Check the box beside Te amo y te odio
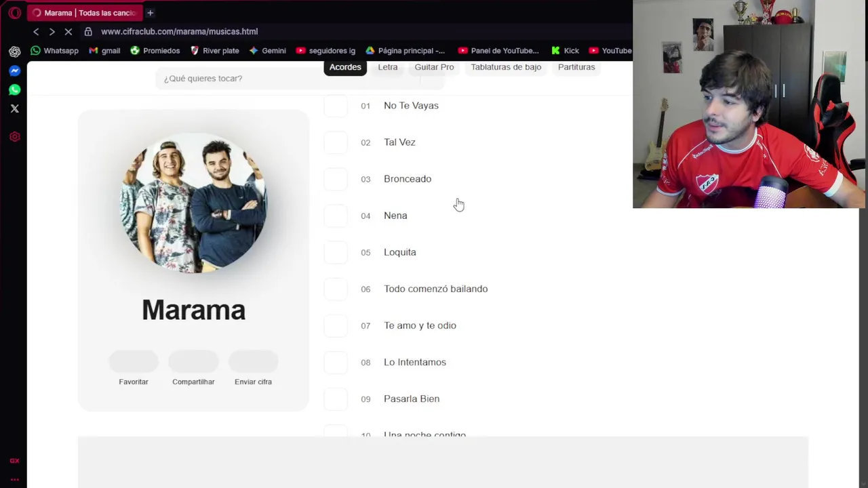The height and width of the screenshot is (488, 868). [x=336, y=325]
